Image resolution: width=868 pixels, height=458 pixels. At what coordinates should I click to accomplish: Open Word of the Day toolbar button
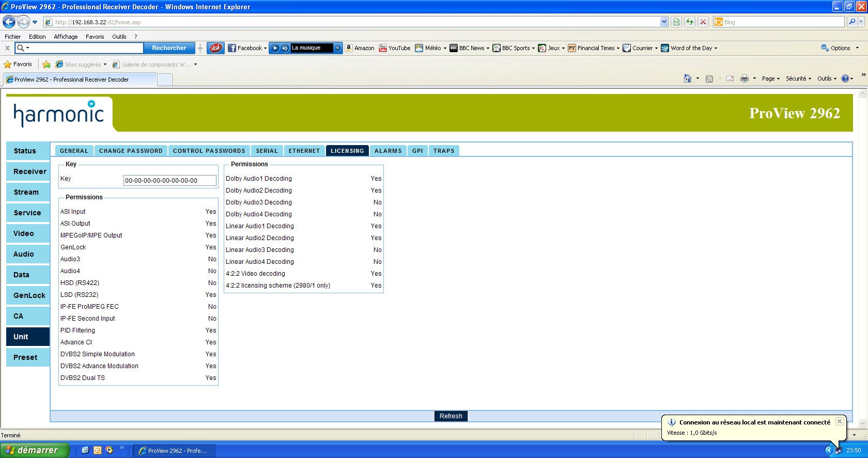[689, 48]
